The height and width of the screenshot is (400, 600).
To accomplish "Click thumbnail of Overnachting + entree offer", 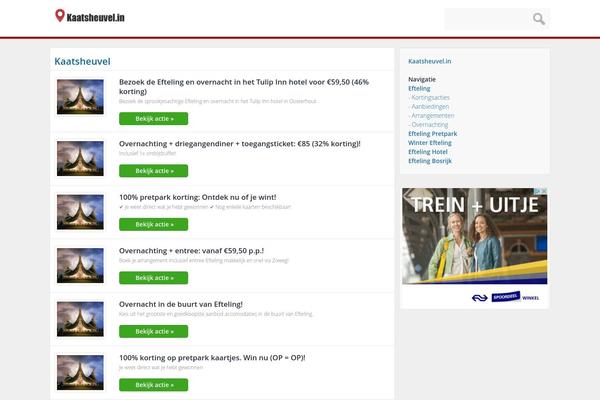I will (x=80, y=266).
